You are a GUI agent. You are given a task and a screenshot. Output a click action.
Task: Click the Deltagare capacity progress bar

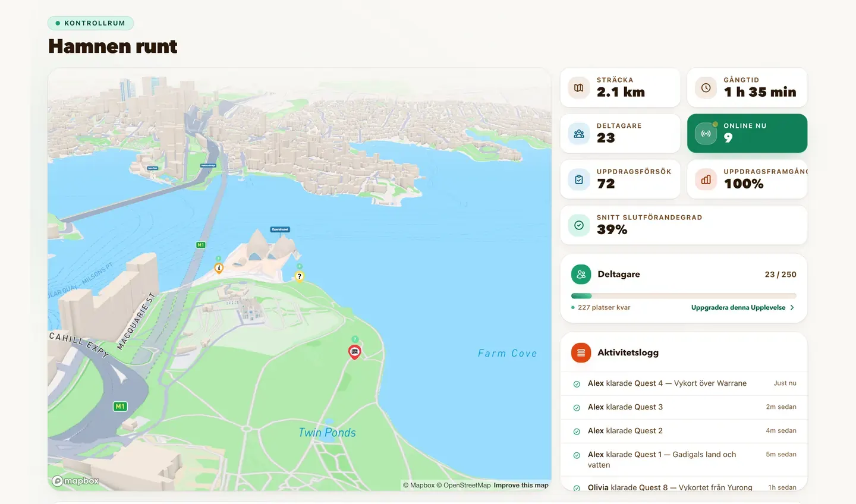[x=684, y=295]
